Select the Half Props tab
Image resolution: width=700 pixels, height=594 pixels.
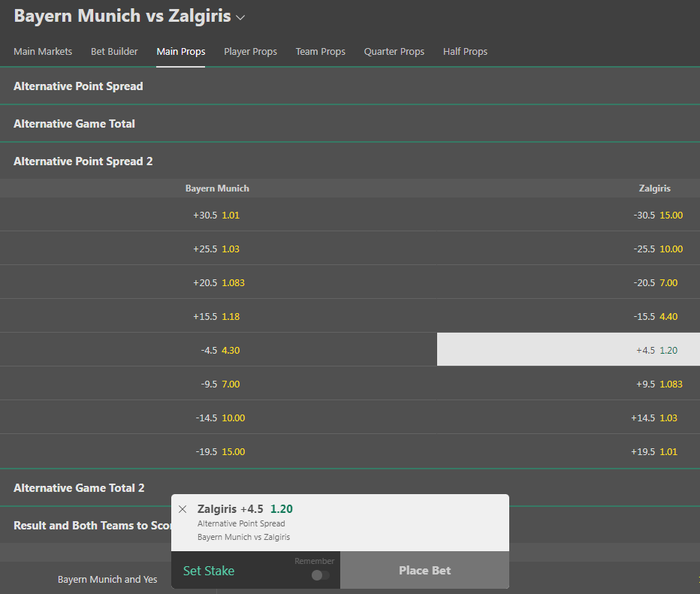(x=465, y=52)
